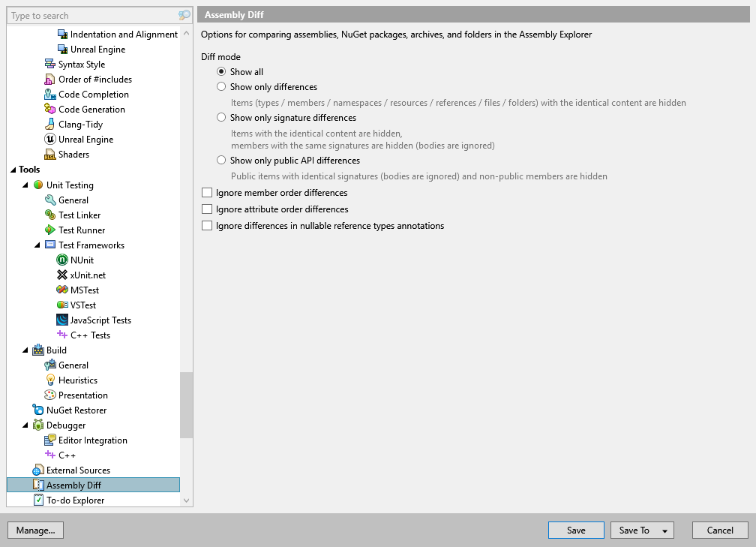
Task: Open the Clang-Tidy settings page
Action: pos(82,124)
